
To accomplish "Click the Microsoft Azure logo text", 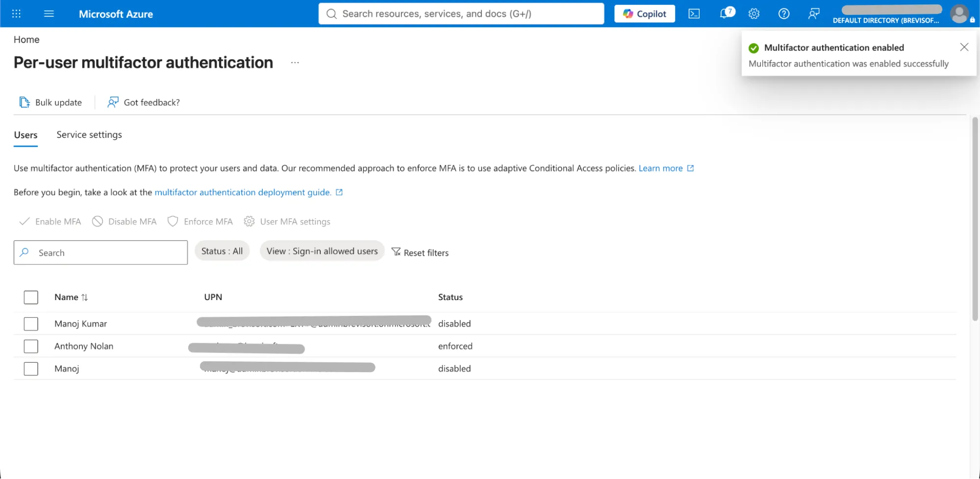I will [x=116, y=14].
